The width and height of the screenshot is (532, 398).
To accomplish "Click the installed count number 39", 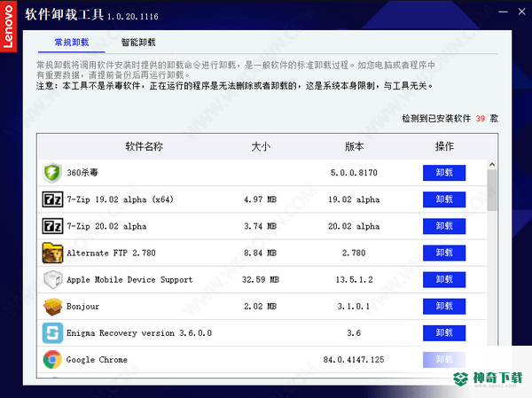I will [480, 119].
